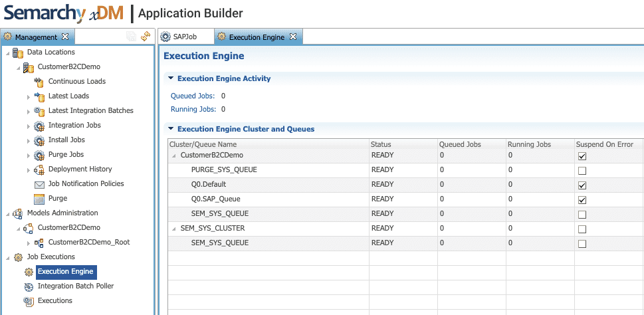Collapse the Execution Engine Activity section
The image size is (644, 315).
pos(171,78)
